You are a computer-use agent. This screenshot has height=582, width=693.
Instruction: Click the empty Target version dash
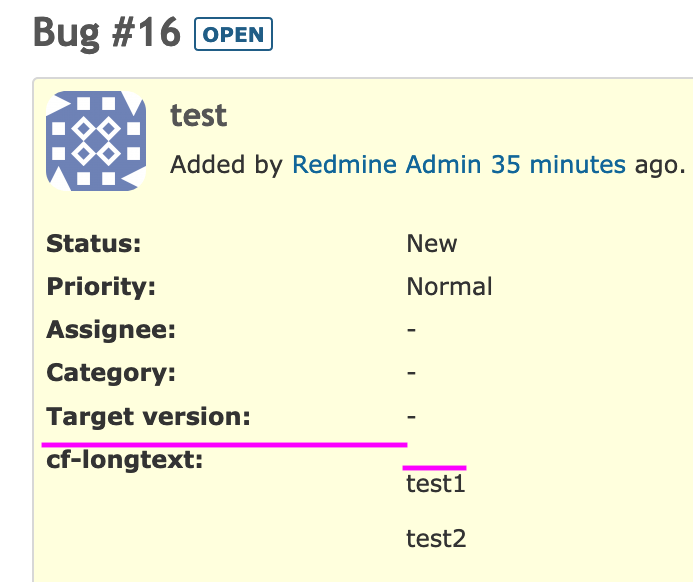coord(412,416)
